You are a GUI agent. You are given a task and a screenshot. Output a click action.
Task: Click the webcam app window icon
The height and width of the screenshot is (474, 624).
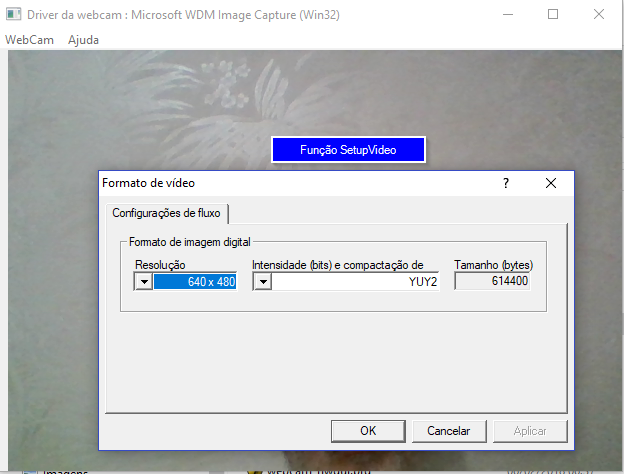click(x=14, y=14)
